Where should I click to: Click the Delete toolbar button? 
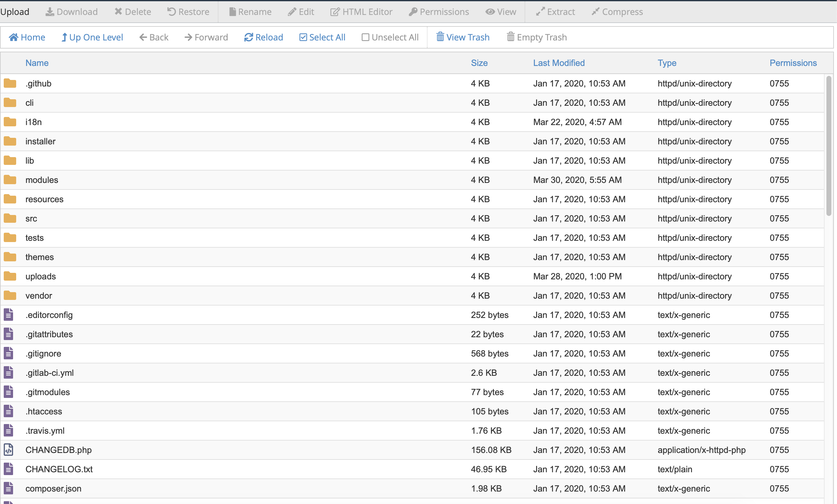click(x=133, y=12)
